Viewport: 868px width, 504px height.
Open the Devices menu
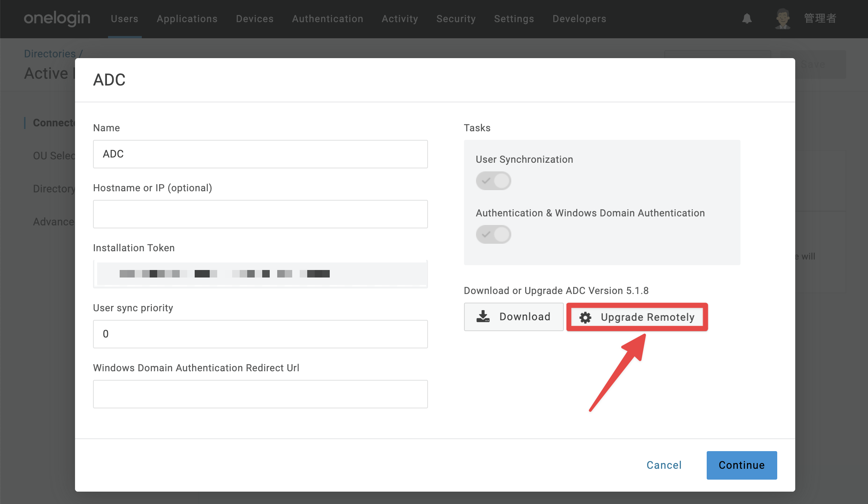coord(255,19)
